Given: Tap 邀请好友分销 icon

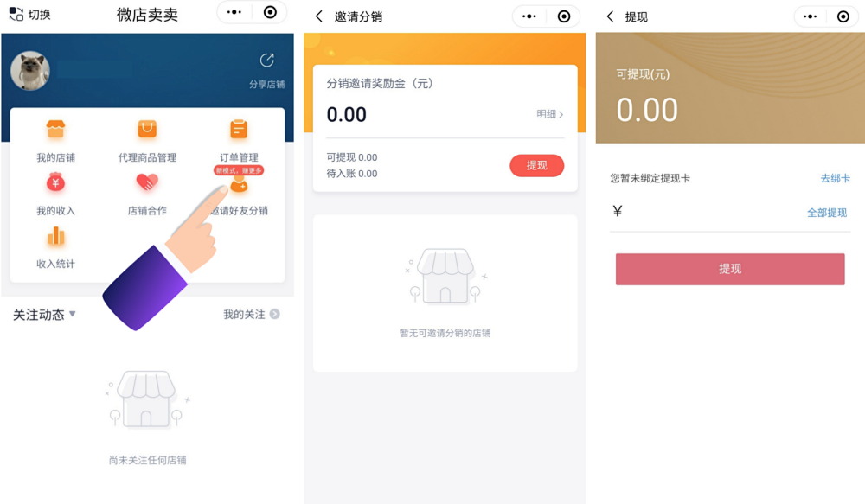Looking at the screenshot, I should [x=240, y=185].
